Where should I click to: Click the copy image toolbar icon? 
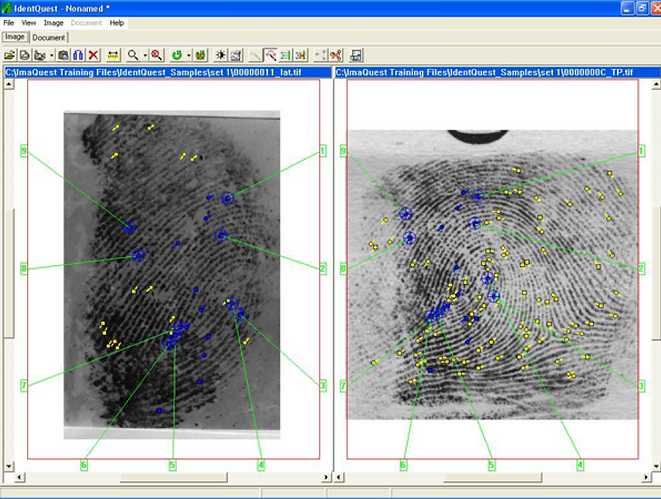[x=24, y=55]
